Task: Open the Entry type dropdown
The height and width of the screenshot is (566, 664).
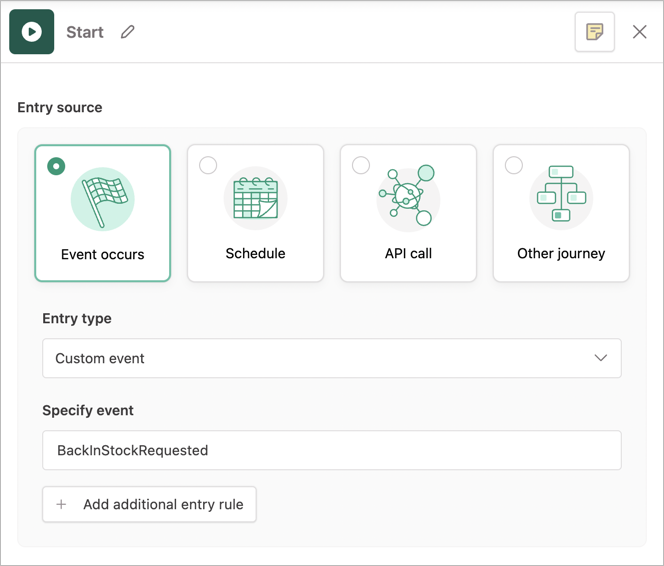Action: (331, 358)
